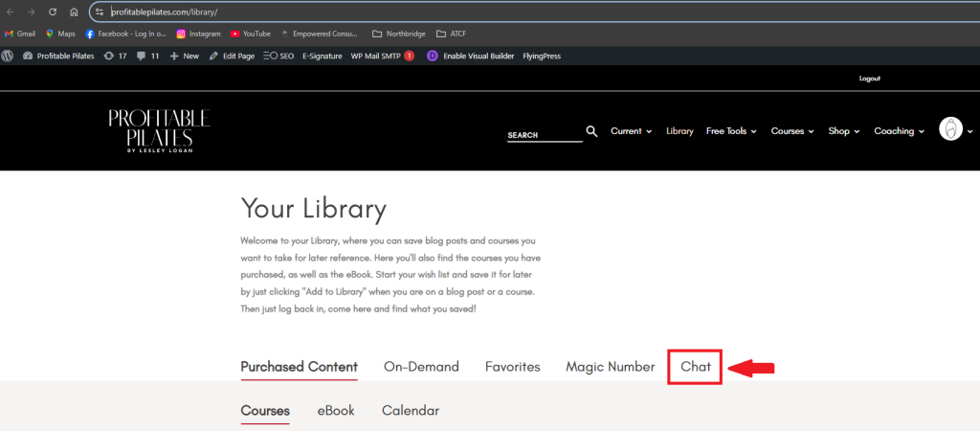The height and width of the screenshot is (431, 980).
Task: Click the Logout link
Action: pos(869,79)
